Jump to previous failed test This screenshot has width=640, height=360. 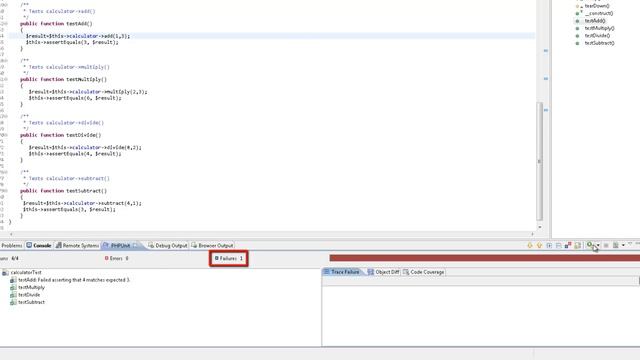(x=539, y=245)
